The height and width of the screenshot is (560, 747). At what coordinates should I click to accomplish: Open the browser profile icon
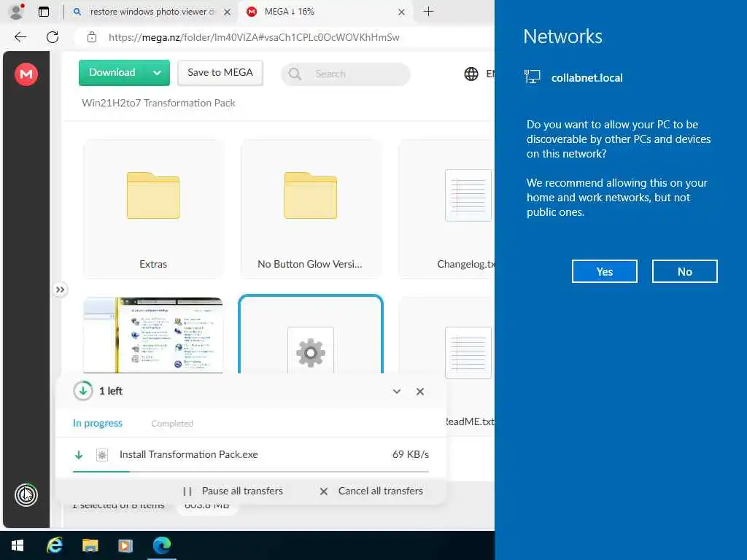tap(16, 12)
